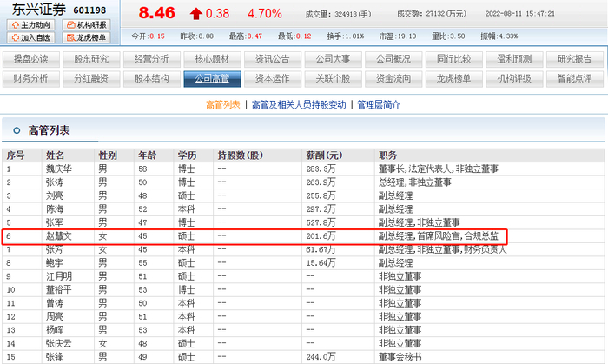The image size is (608, 364).
Task: Click the name 魏庆华
Action: point(59,169)
